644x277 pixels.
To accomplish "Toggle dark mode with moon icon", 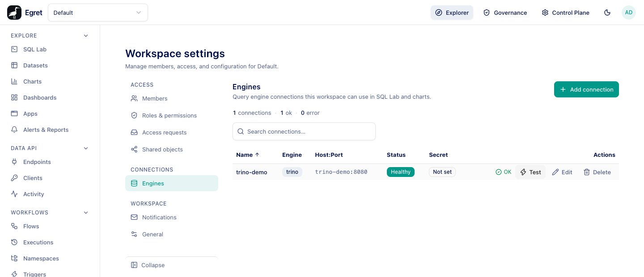I will [x=607, y=13].
